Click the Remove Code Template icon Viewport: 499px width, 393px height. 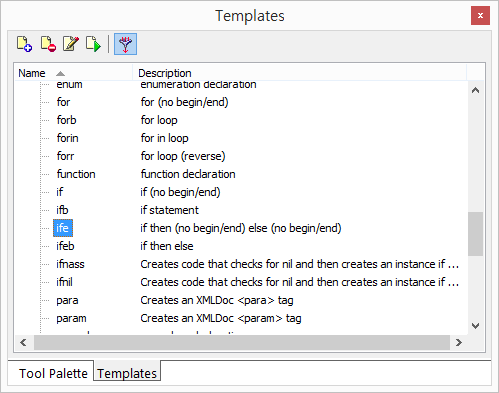tap(48, 44)
